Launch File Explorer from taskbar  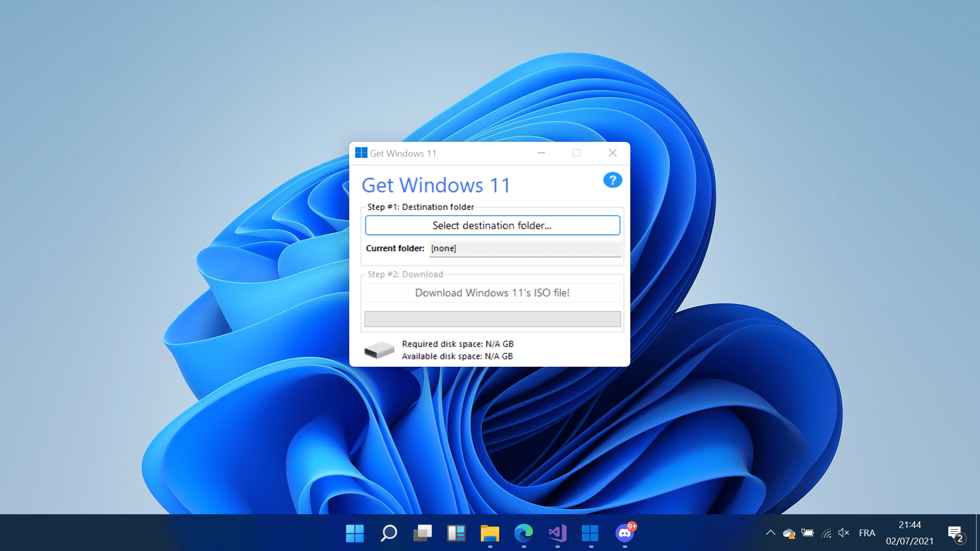pos(490,534)
